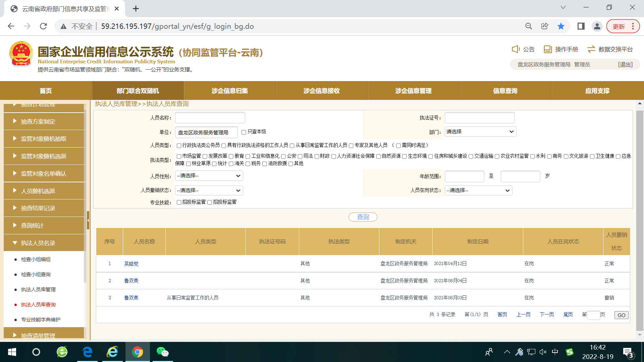Image resolution: width=644 pixels, height=362 pixels.
Task: Click the browser back arrow
Action: click(x=11, y=26)
